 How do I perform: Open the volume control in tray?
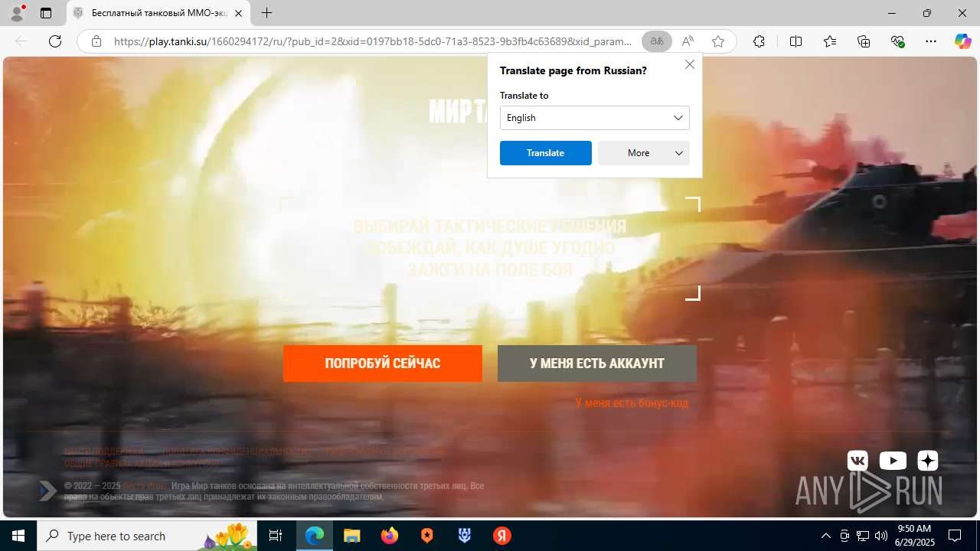coord(880,536)
